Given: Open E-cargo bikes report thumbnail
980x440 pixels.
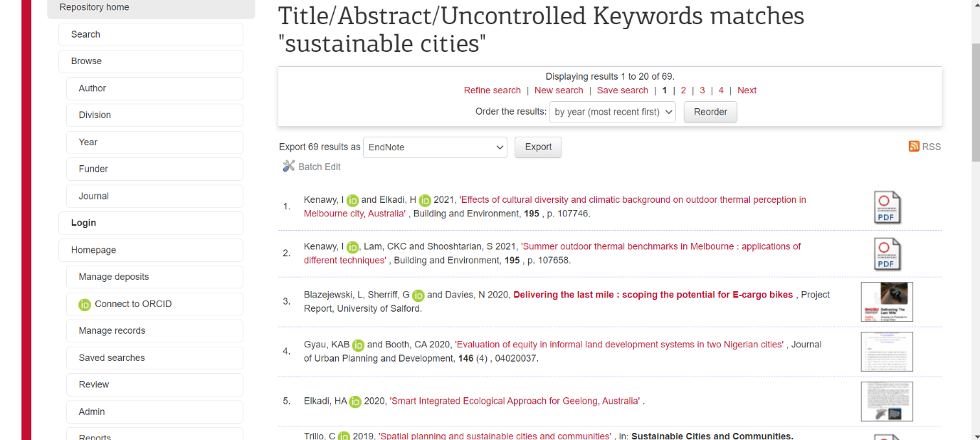Looking at the screenshot, I should (x=886, y=302).
